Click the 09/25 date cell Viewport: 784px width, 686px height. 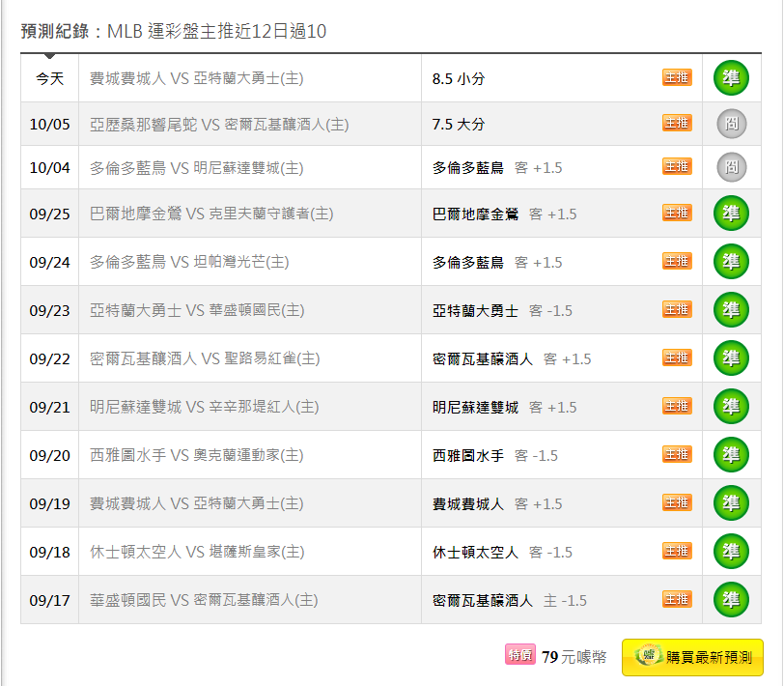[x=49, y=214]
